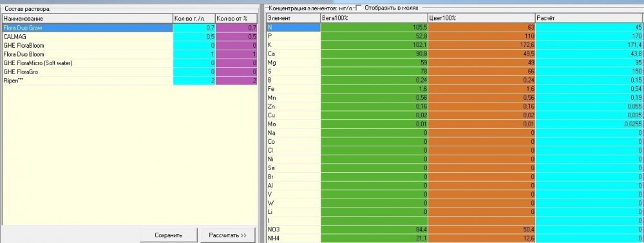644x243 pixels.
Task: Click the 'Кол-во от %' column header
Action: pyautogui.click(x=236, y=19)
